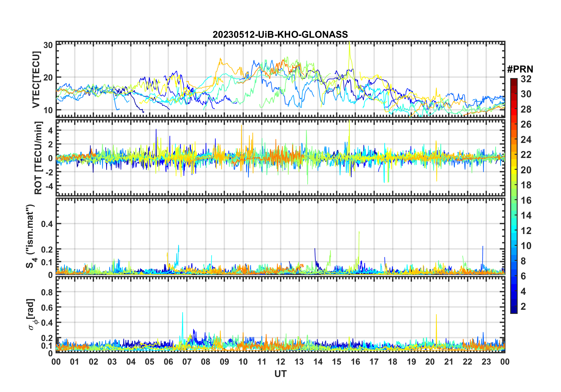561x392 pixels.
Task: Click x-axis tick label 15
Action: (337, 362)
